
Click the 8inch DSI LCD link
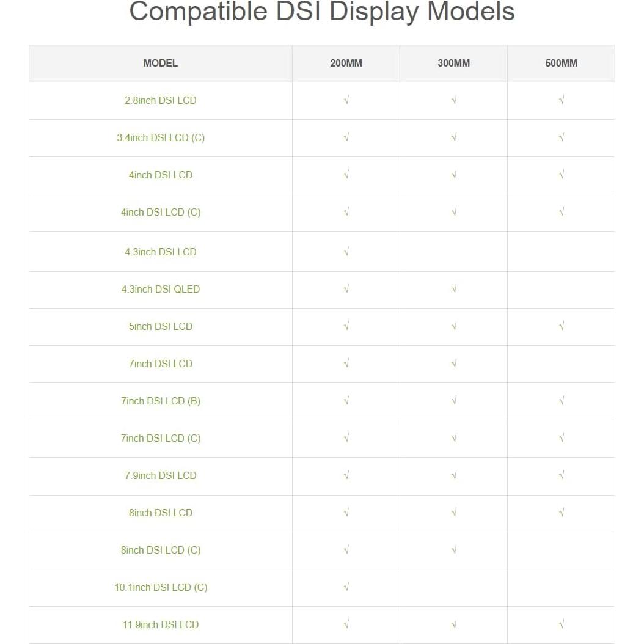[x=161, y=513]
